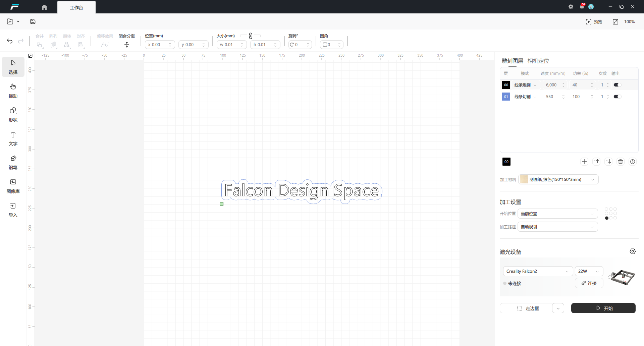Click the undo arrow icon
This screenshot has width=644, height=346.
click(x=10, y=41)
